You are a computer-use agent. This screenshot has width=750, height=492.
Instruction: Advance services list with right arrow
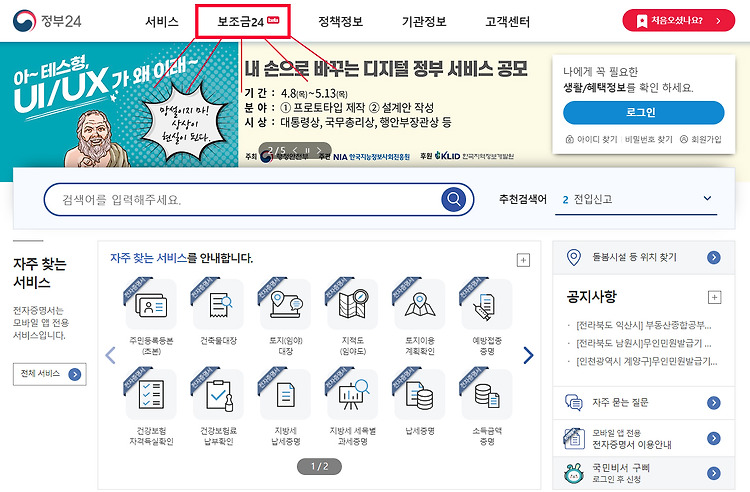[528, 355]
